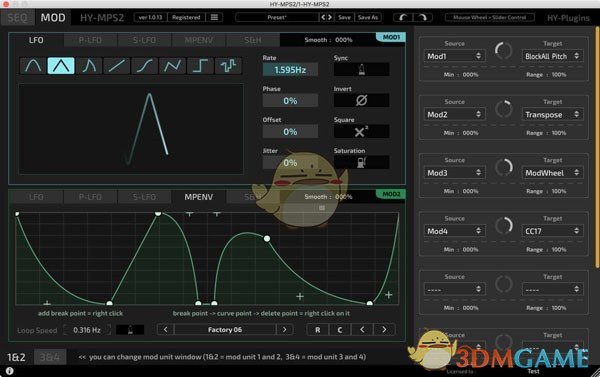Toggle the Saturation switch

tap(361, 163)
